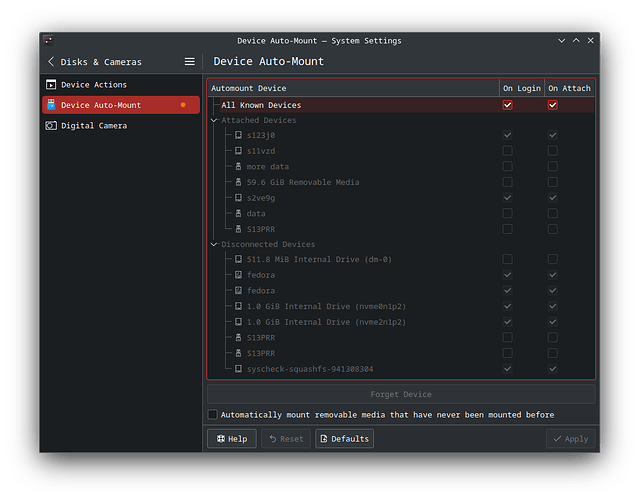Toggle On Login for All Known Devices
The image size is (640, 500).
507,105
